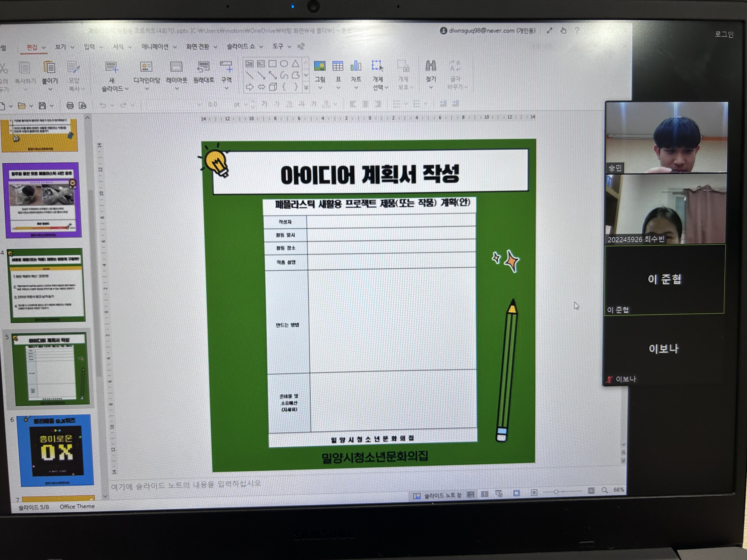Select the ellipse shape in shape gallery
The width and height of the screenshot is (747, 560).
(284, 64)
